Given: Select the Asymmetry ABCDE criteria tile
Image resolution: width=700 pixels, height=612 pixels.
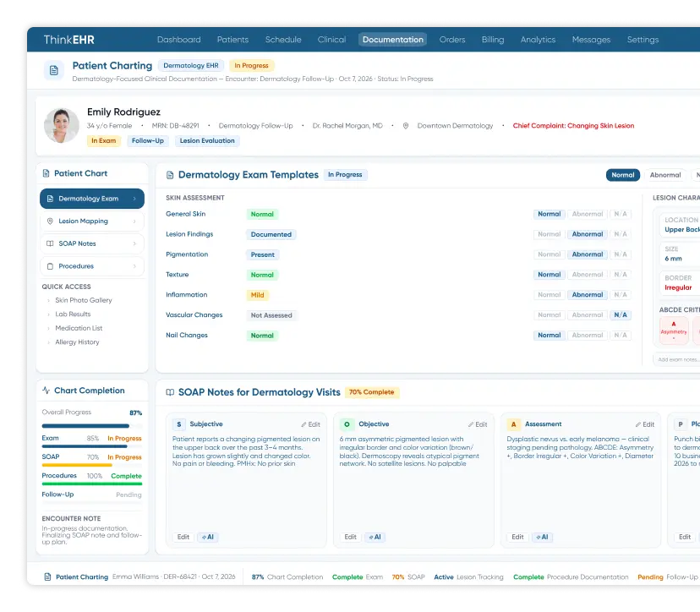Looking at the screenshot, I should (674, 331).
